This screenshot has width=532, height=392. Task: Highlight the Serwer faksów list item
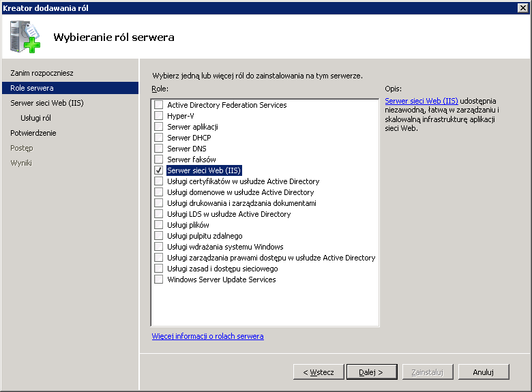click(192, 160)
